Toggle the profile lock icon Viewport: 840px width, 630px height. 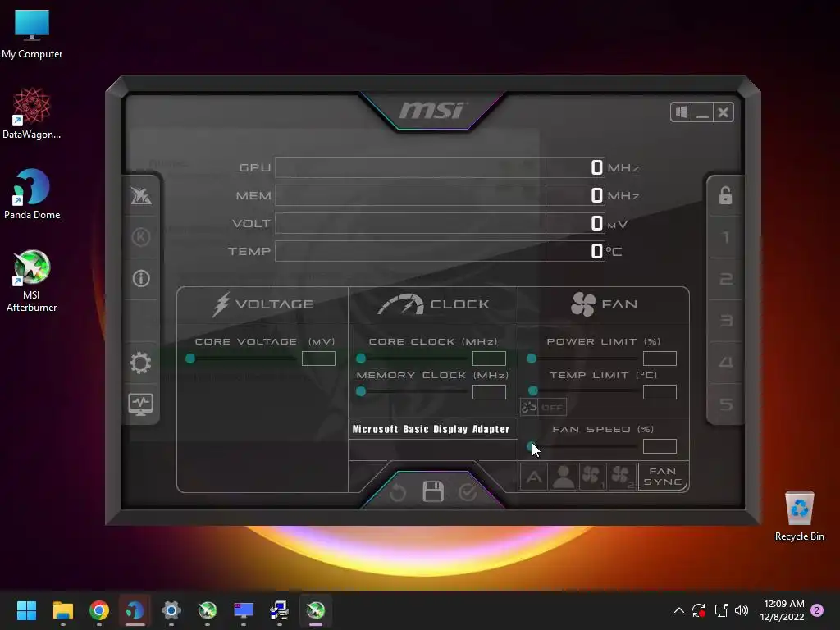pyautogui.click(x=725, y=195)
